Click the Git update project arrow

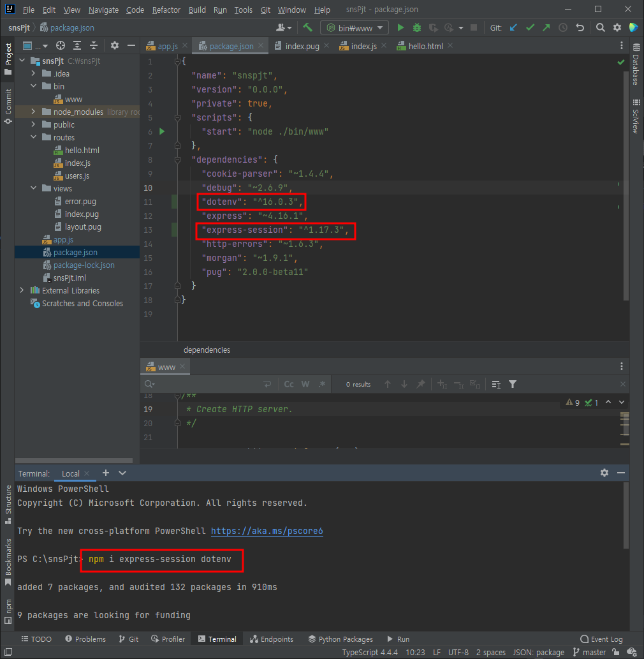pos(513,27)
